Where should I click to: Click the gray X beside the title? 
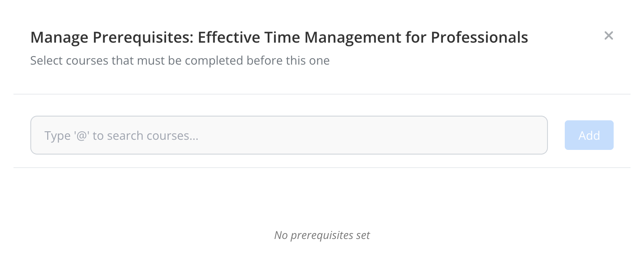click(608, 36)
